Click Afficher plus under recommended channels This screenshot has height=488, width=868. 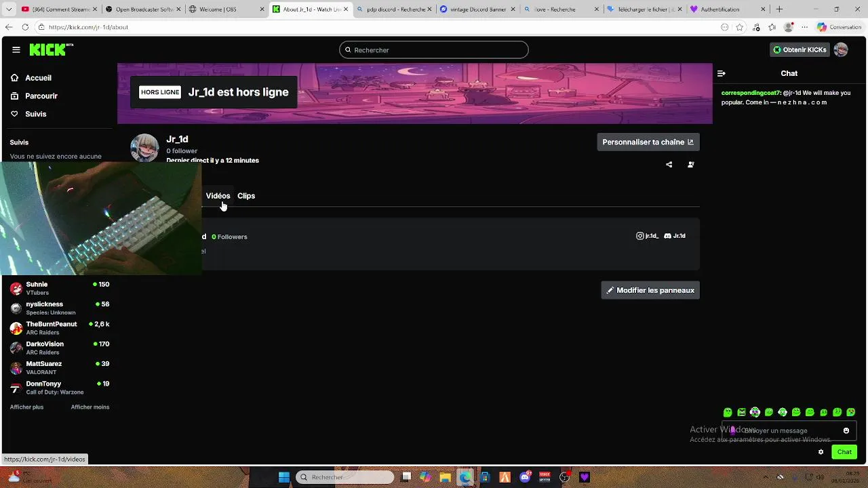coord(26,407)
